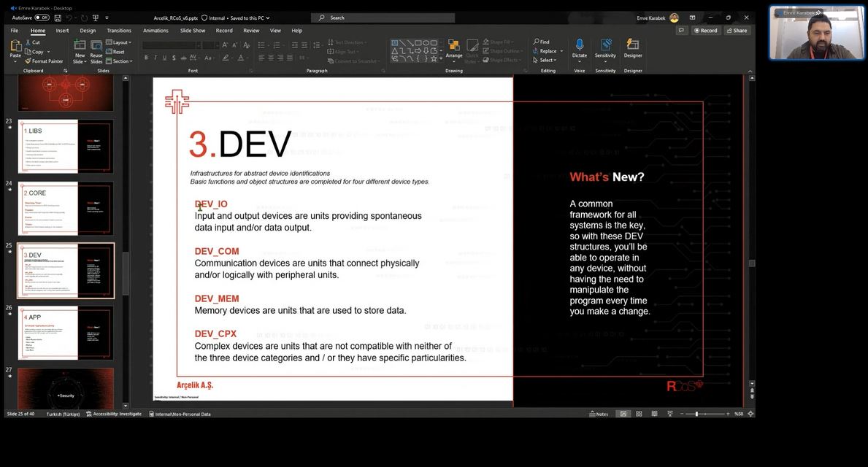Go to the Slide Show tab

pyautogui.click(x=193, y=31)
